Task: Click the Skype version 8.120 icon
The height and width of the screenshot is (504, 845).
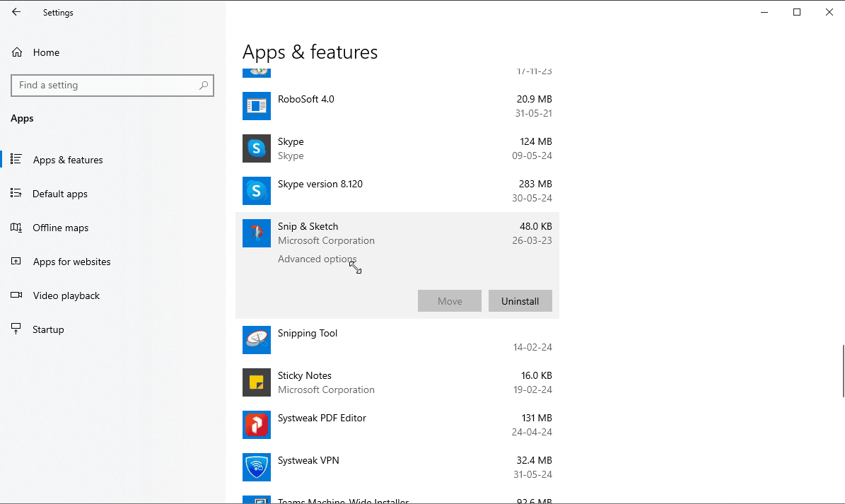Action: 256,191
